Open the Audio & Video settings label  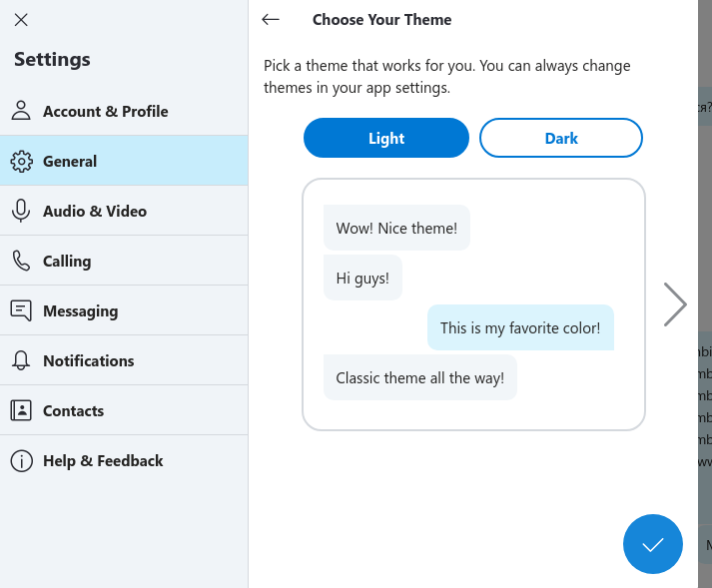click(x=95, y=211)
